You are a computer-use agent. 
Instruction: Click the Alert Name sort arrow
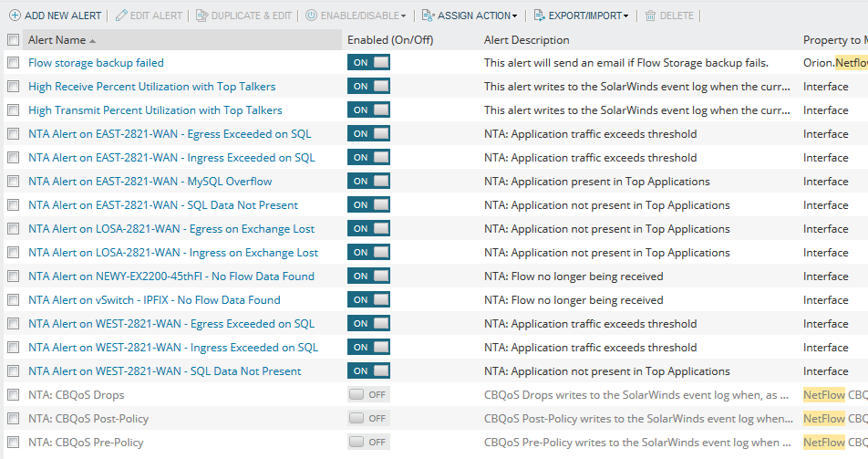point(93,41)
